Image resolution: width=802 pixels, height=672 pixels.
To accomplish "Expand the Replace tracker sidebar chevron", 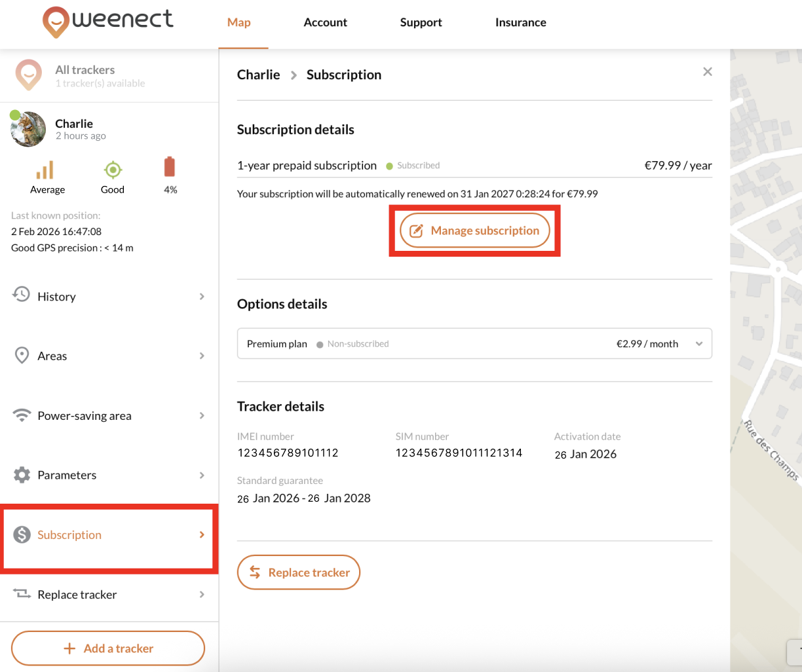I will tap(202, 595).
